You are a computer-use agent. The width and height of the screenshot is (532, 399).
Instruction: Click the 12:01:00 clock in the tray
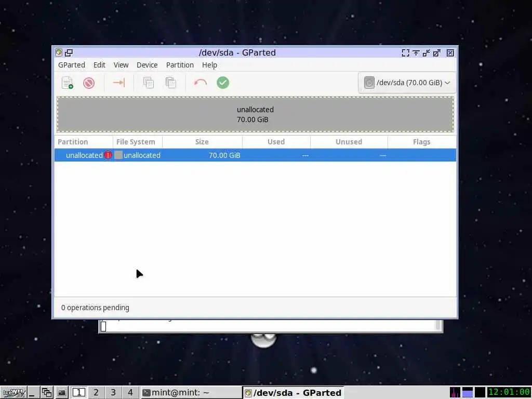509,393
